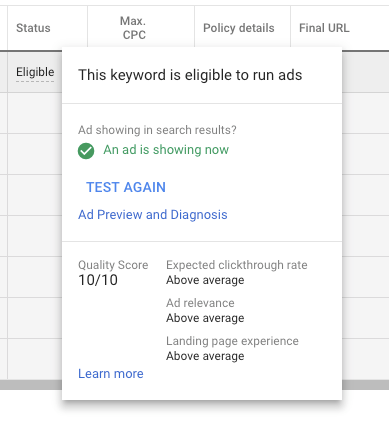This screenshot has width=389, height=434.
Task: Click the Ad relevance label
Action: (200, 303)
